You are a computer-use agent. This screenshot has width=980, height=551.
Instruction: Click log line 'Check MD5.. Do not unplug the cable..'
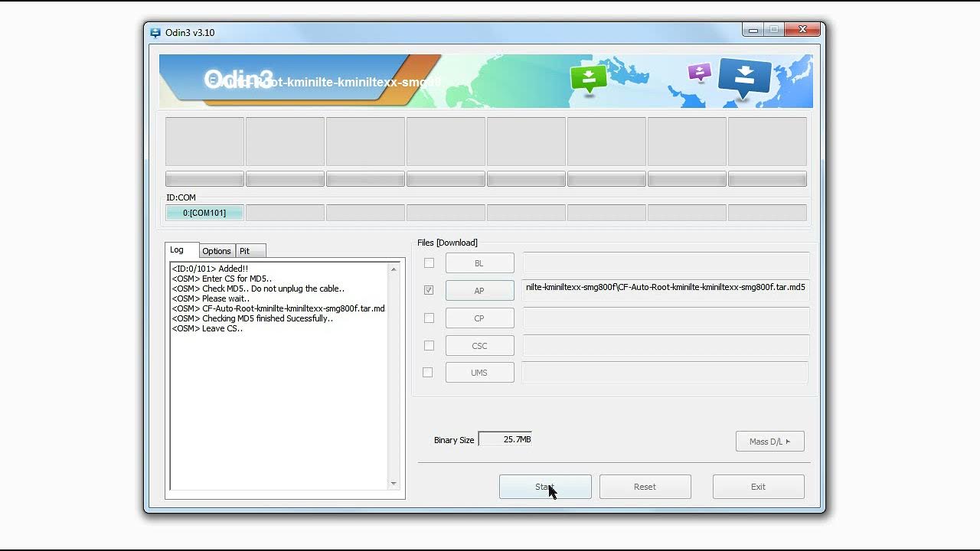tap(258, 289)
